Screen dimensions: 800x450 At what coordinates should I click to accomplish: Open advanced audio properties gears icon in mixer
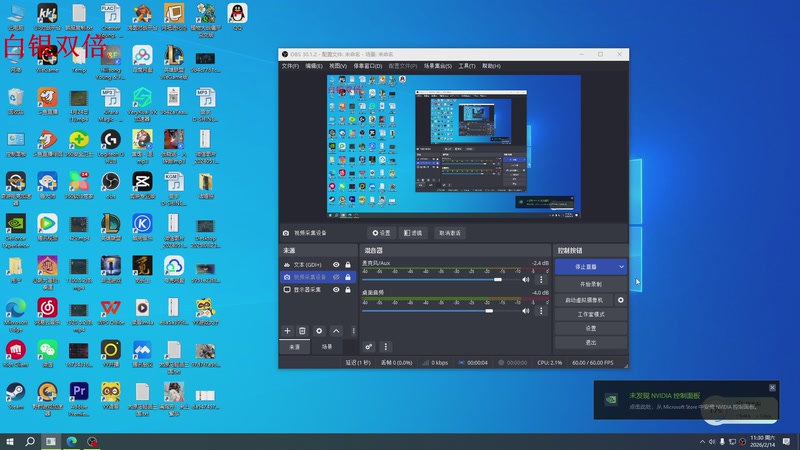[368, 347]
